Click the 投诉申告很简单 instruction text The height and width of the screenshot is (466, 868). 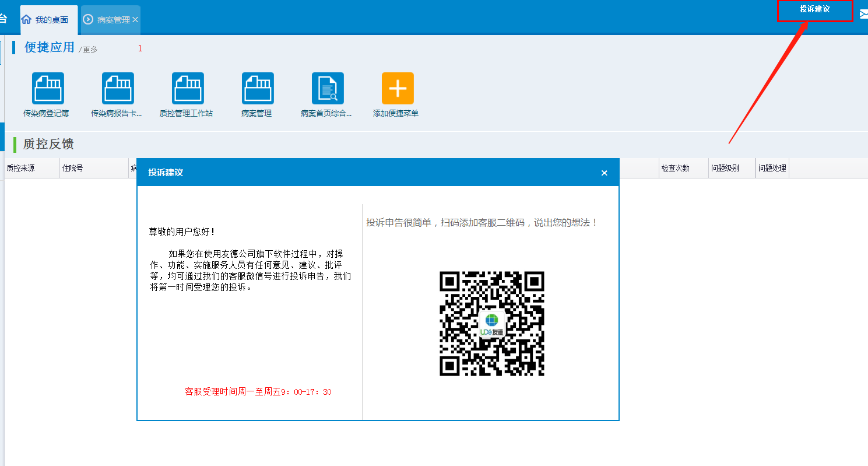pos(482,223)
